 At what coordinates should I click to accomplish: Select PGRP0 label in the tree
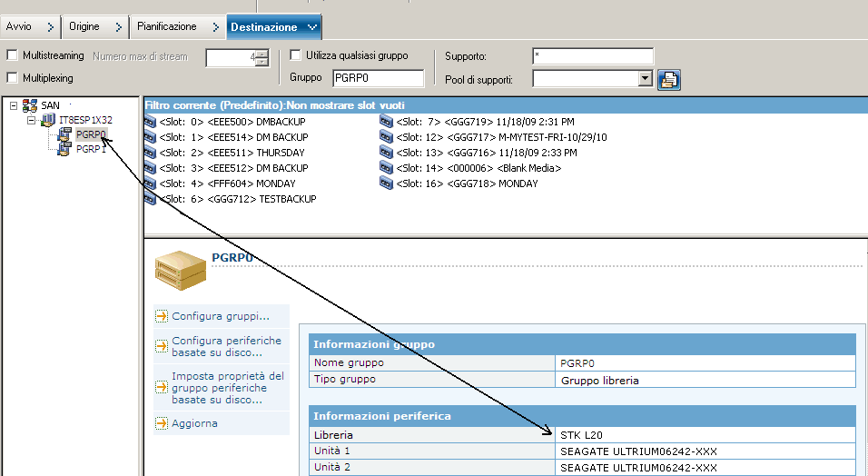pos(91,134)
